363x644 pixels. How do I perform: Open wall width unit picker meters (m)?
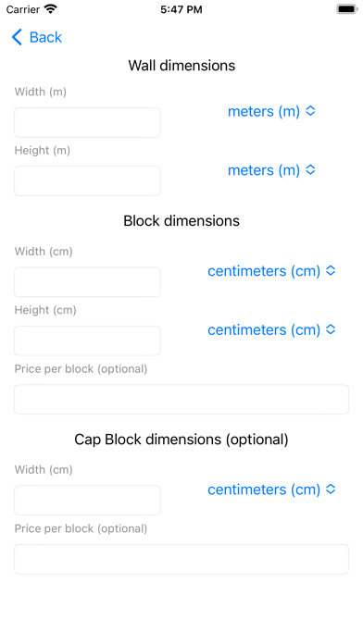coord(271,111)
